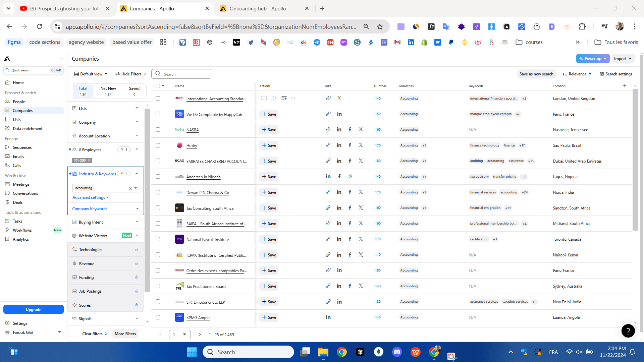Open LinkedIn link for KPMG Angola row
This screenshot has width=644, height=362.
tap(328, 317)
